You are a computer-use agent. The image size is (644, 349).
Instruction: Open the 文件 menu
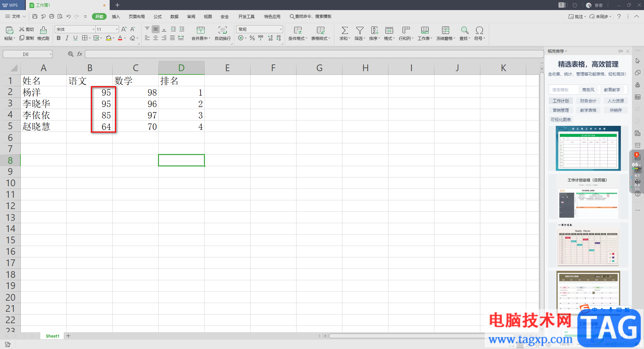click(15, 16)
